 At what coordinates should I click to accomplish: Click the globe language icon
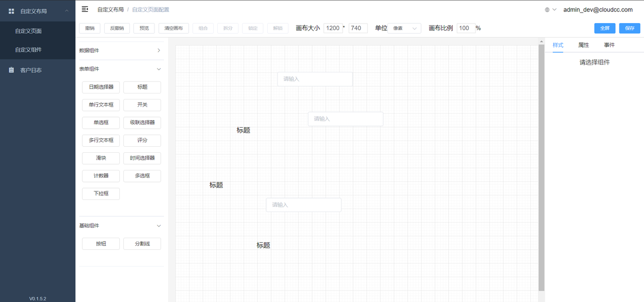coord(547,10)
